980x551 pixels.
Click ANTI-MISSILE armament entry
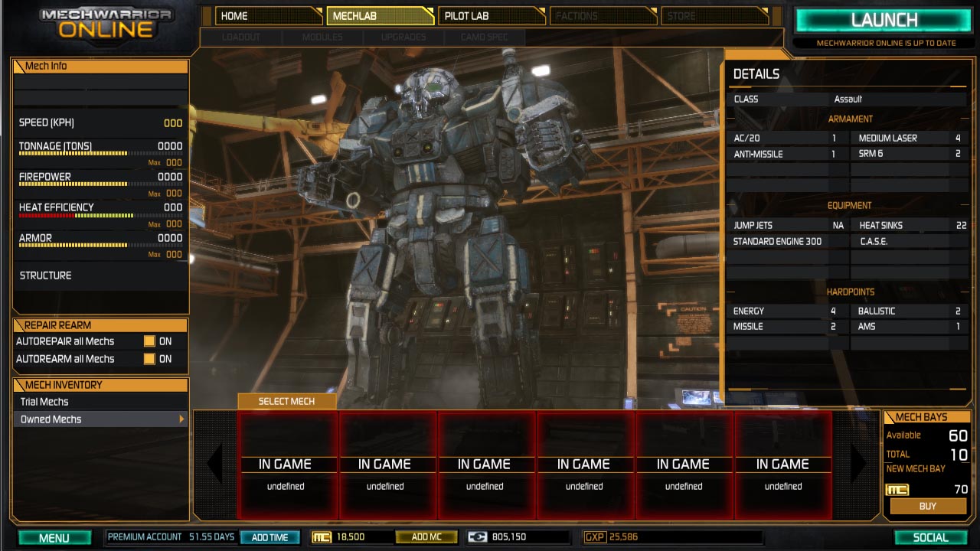coord(787,154)
